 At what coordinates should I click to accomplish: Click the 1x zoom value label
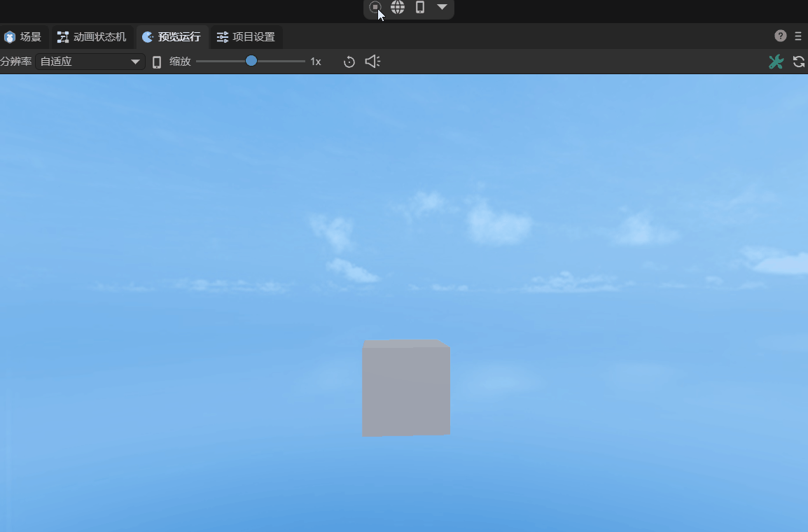pyautogui.click(x=316, y=62)
